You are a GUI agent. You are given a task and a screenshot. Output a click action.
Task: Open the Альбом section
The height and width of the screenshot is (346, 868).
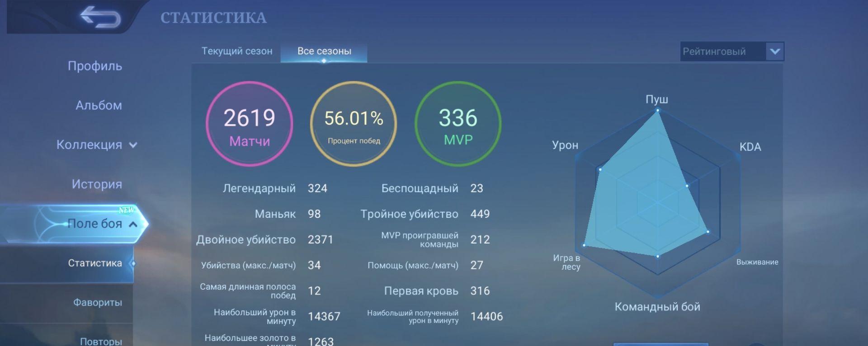[x=99, y=105]
